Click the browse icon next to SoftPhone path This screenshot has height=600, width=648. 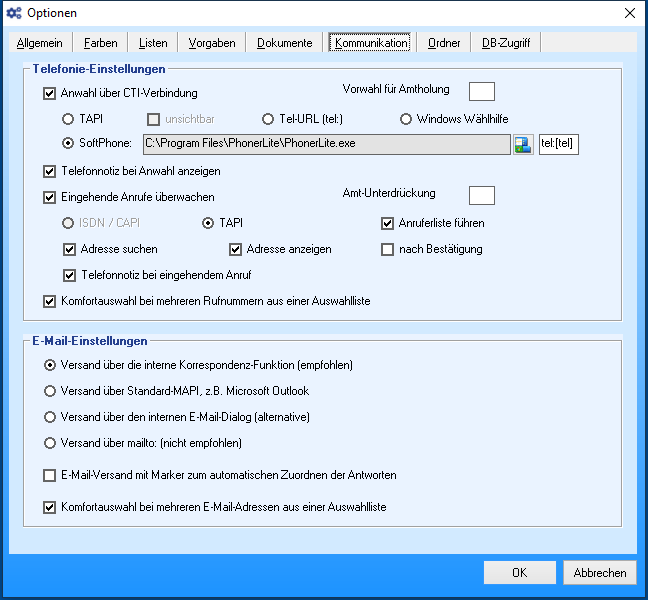point(523,144)
